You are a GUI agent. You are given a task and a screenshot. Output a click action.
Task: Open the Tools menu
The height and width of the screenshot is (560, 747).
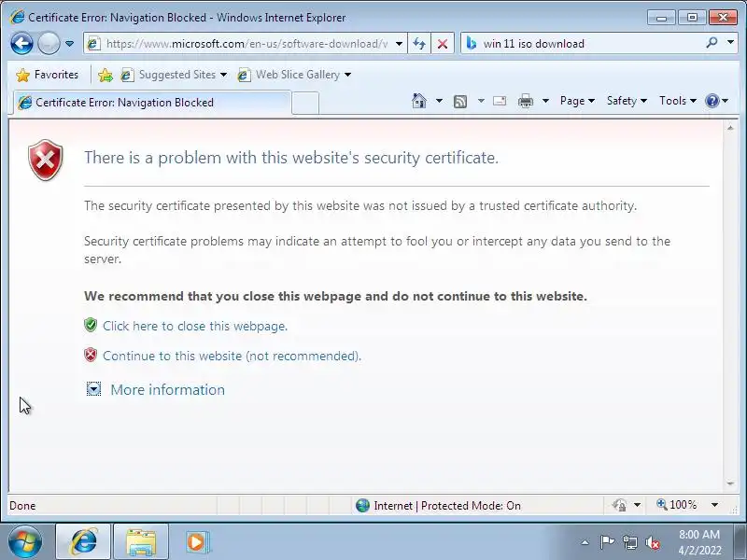[678, 101]
